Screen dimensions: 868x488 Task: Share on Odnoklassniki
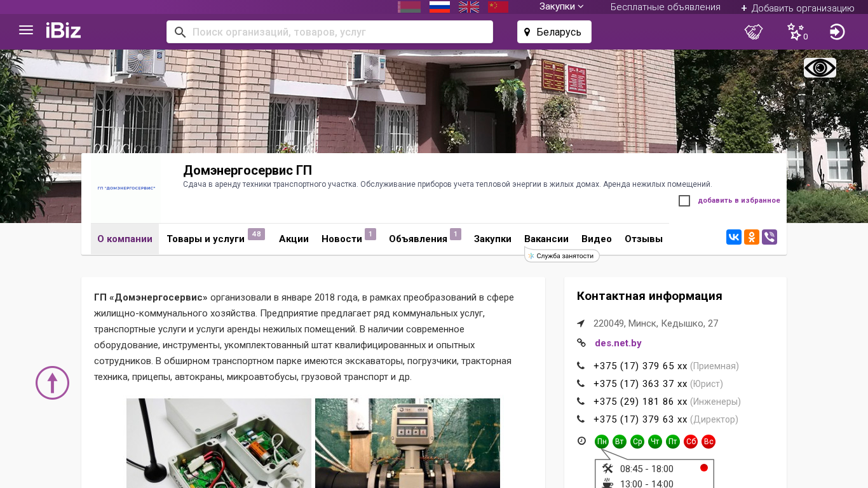(x=752, y=238)
